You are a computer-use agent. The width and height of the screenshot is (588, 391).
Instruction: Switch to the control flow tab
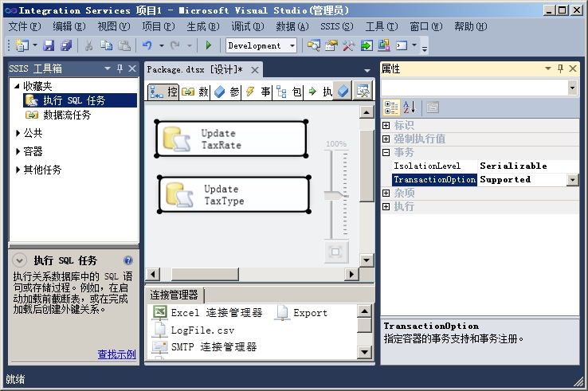tap(163, 92)
